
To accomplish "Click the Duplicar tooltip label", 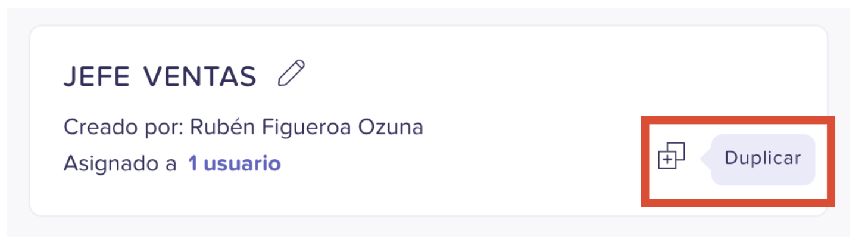I will (x=763, y=159).
